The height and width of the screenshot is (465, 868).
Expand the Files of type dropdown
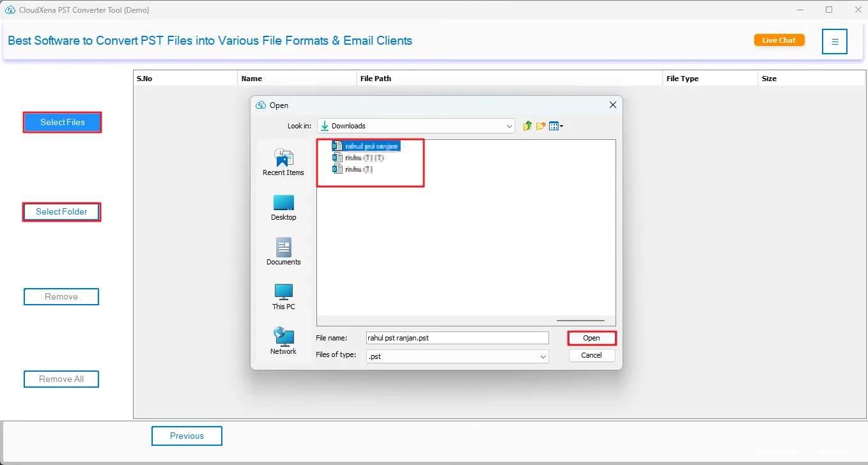pyautogui.click(x=543, y=356)
